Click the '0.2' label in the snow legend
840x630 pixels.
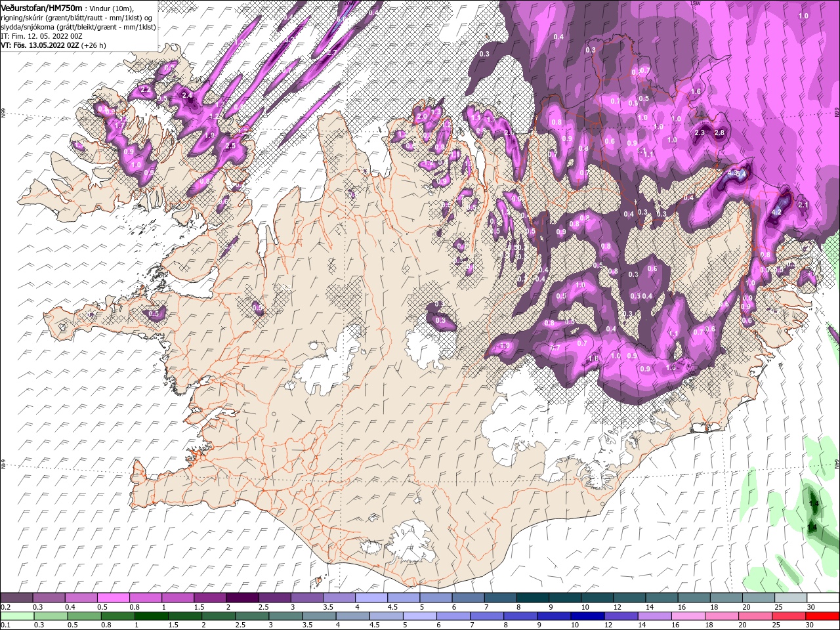6,607
